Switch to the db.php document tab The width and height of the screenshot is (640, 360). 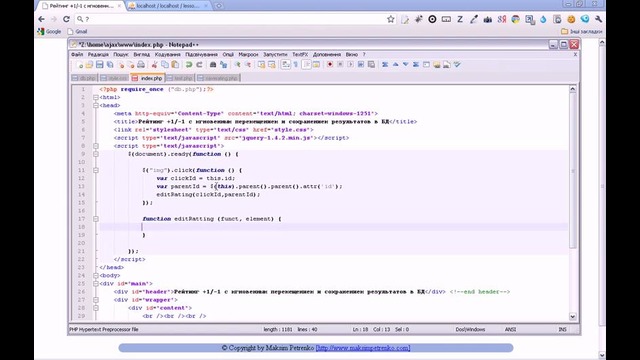pos(84,78)
